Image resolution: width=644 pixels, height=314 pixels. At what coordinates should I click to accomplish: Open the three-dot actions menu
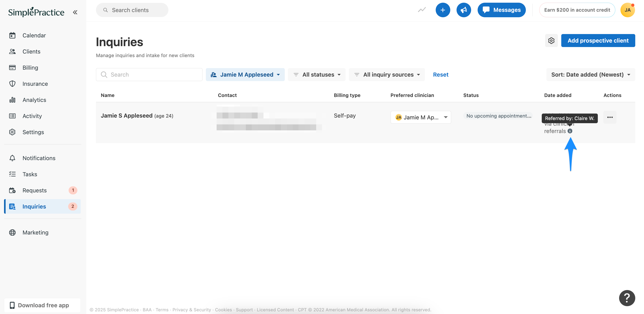click(x=609, y=117)
